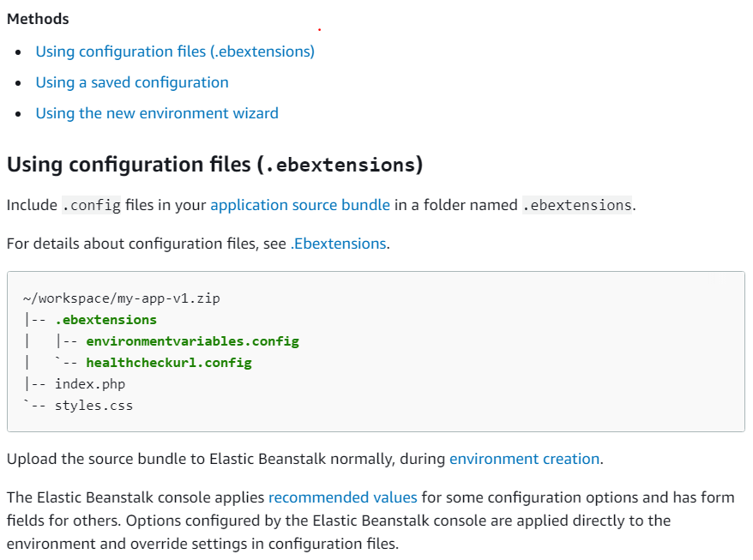
Task: Open the "recommended values" link
Action: pyautogui.click(x=342, y=497)
